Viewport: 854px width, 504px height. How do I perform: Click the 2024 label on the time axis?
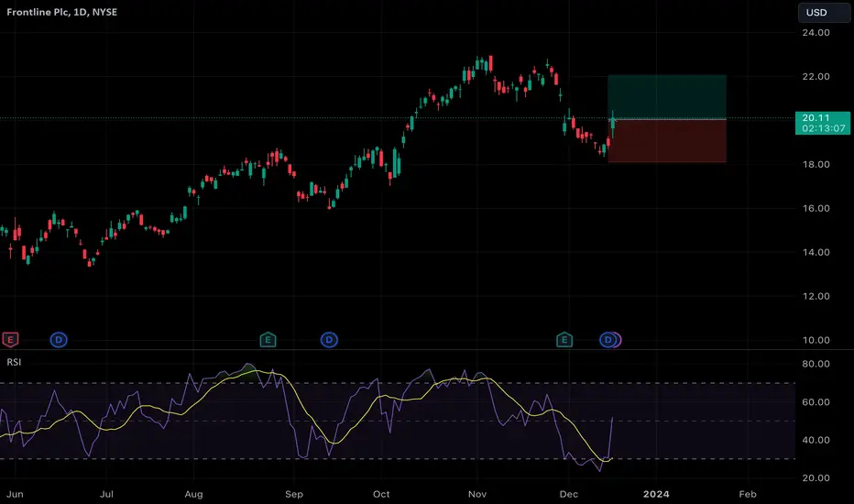click(656, 494)
